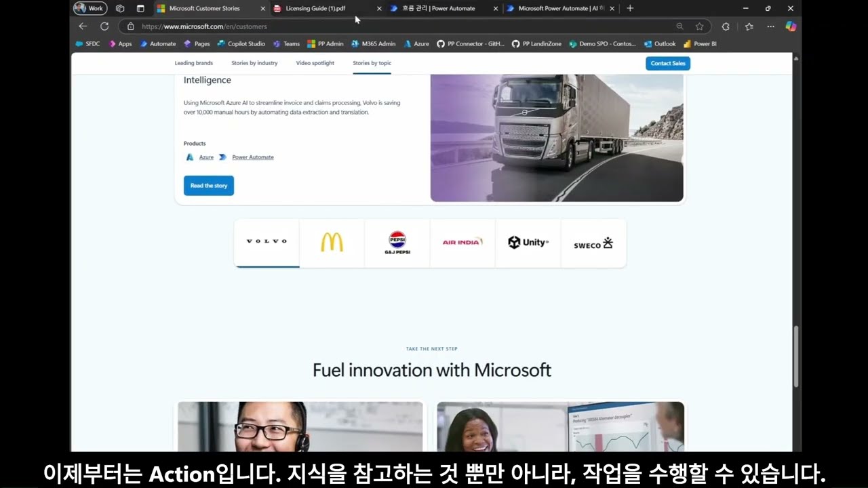Go to Stories by industry section

[254, 63]
